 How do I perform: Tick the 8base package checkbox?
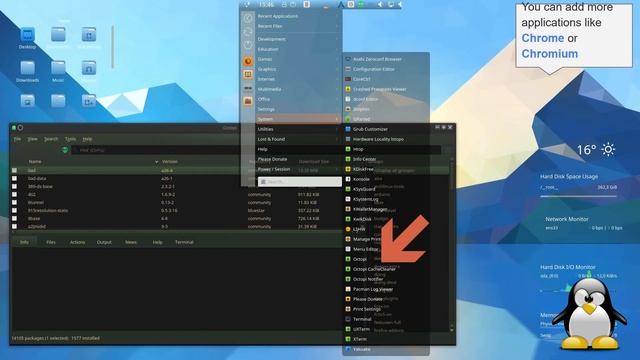pyautogui.click(x=14, y=218)
